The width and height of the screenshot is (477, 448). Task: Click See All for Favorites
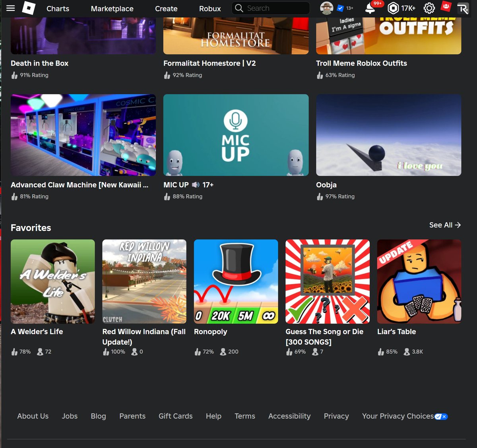pos(445,225)
